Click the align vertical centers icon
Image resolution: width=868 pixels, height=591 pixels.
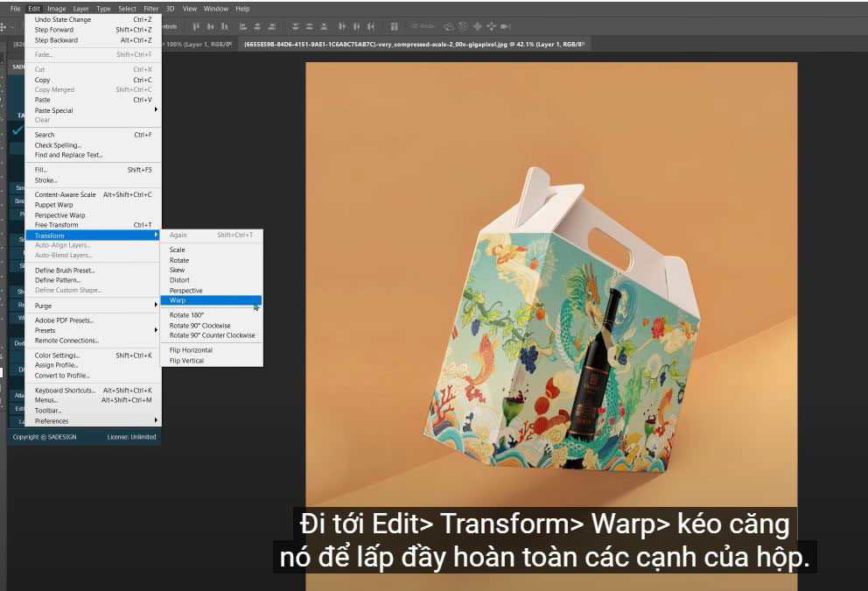tap(210, 26)
